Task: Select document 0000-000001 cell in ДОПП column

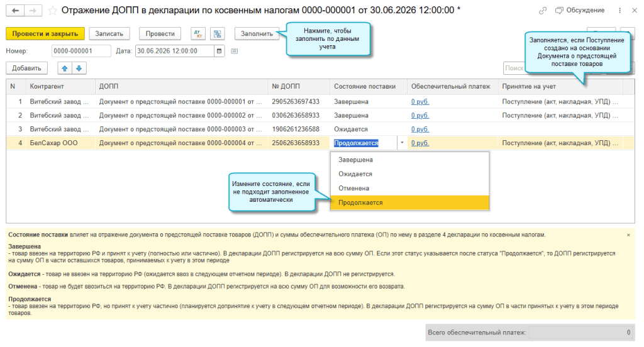Action: 181,101
